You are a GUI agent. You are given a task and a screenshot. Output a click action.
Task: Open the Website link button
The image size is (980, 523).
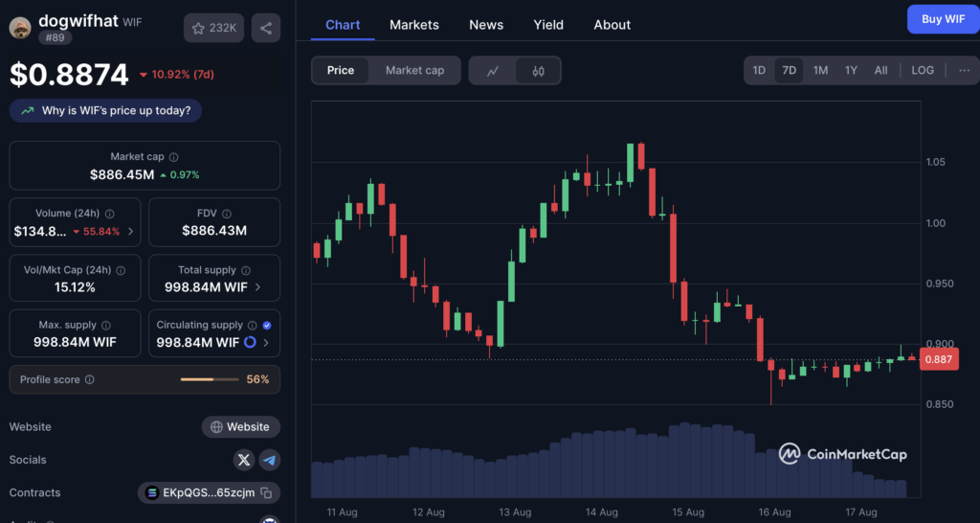240,427
